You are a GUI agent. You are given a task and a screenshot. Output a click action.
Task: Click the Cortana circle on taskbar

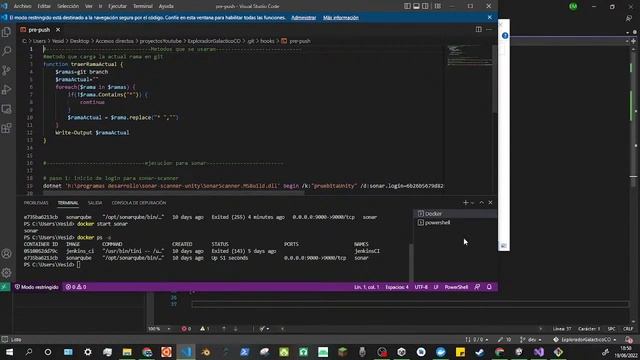pos(48,352)
